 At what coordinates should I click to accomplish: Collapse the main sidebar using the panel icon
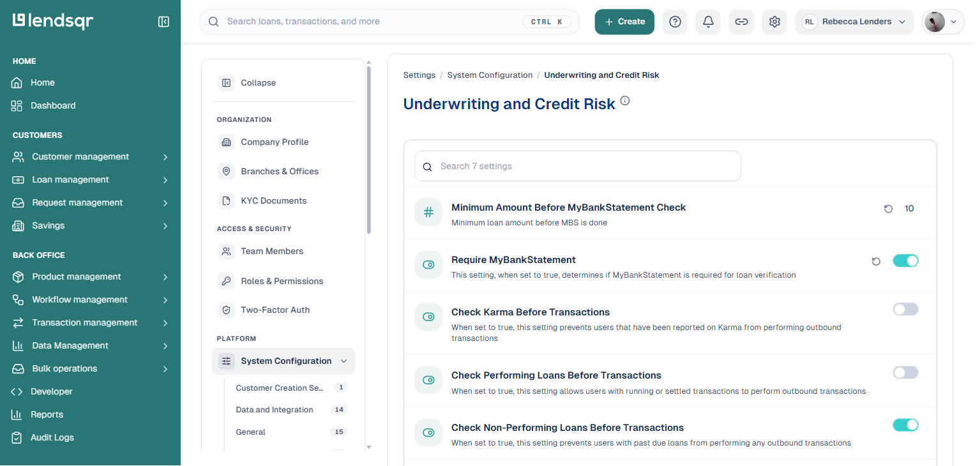click(163, 22)
